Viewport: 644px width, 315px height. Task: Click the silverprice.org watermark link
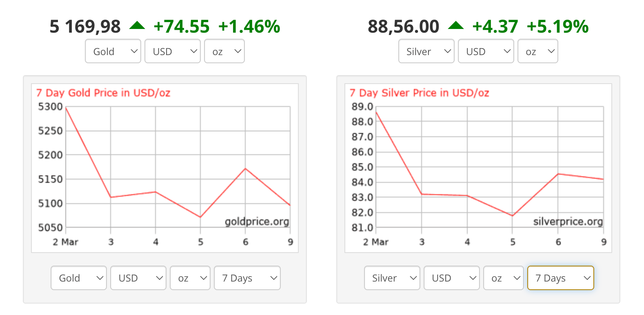click(x=568, y=222)
